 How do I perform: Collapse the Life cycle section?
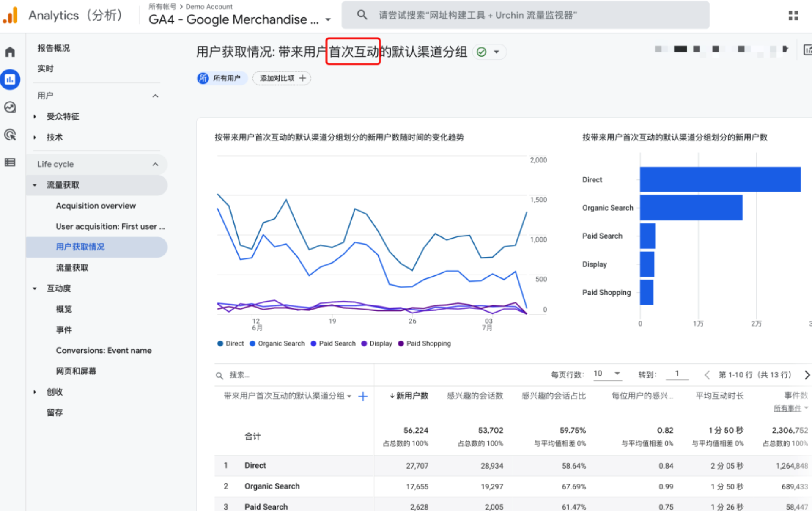[x=156, y=165]
